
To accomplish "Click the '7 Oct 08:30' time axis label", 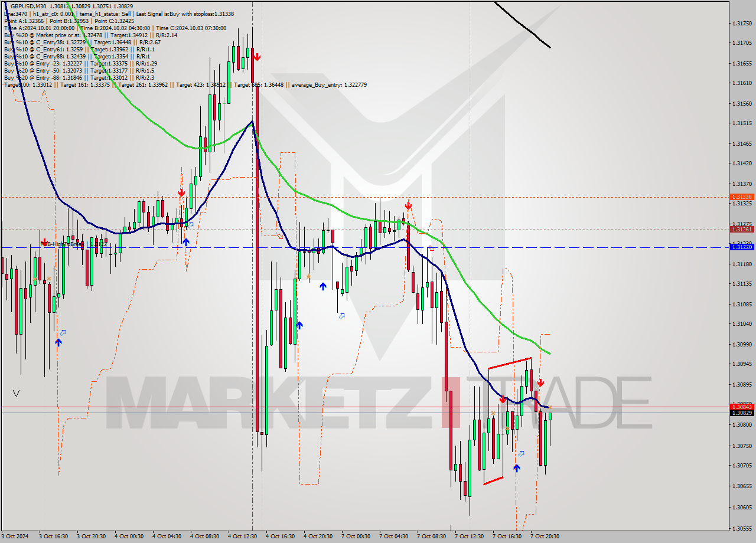I will [x=432, y=537].
